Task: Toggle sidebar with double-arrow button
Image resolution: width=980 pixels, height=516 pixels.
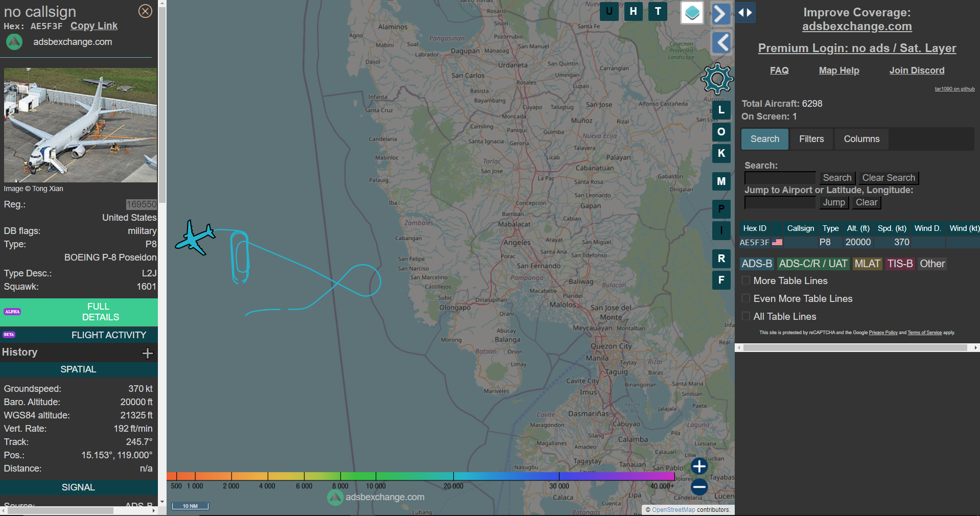Action: (x=745, y=13)
